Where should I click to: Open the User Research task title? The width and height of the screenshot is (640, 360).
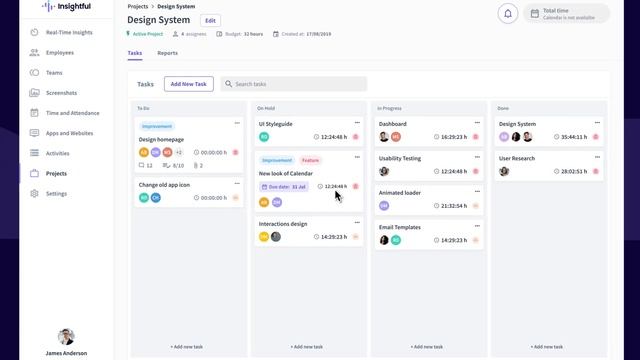pyautogui.click(x=517, y=158)
